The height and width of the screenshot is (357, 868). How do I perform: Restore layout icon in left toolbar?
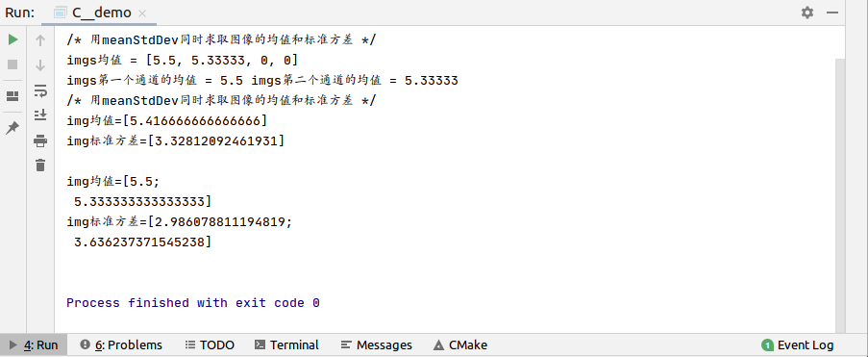pos(12,96)
